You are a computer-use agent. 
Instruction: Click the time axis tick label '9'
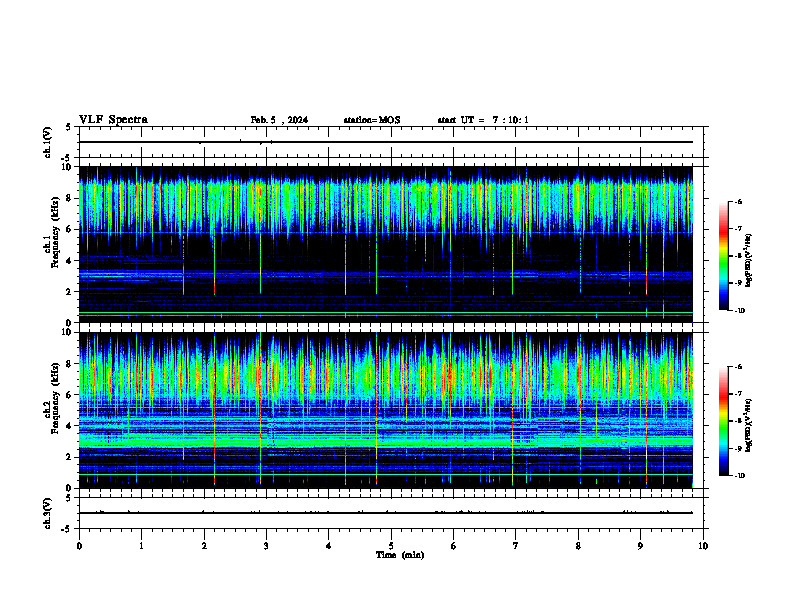640,546
